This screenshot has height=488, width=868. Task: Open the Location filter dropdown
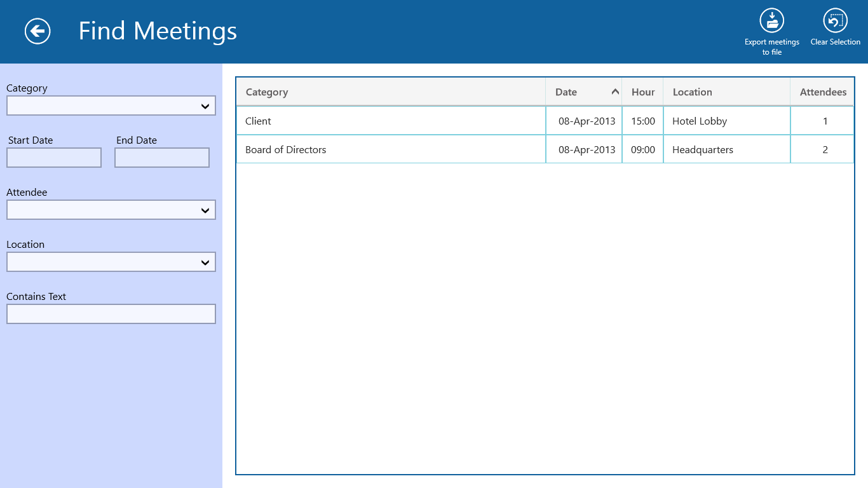(x=111, y=262)
